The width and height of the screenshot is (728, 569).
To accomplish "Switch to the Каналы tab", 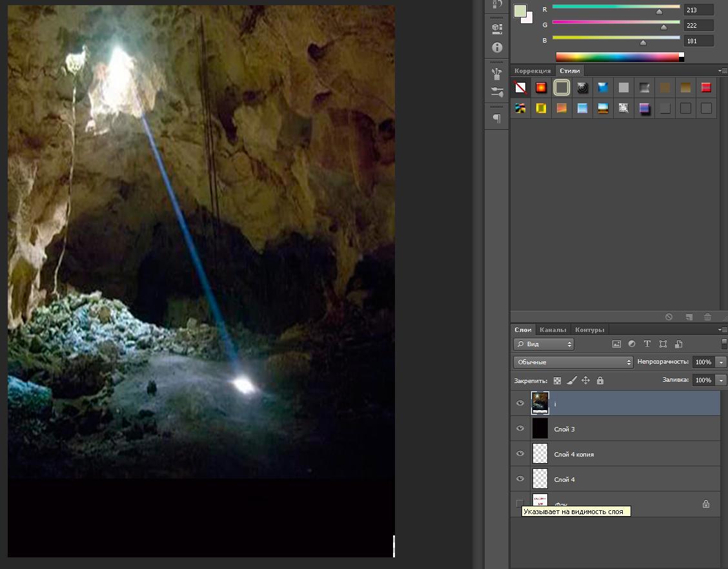I will point(552,330).
